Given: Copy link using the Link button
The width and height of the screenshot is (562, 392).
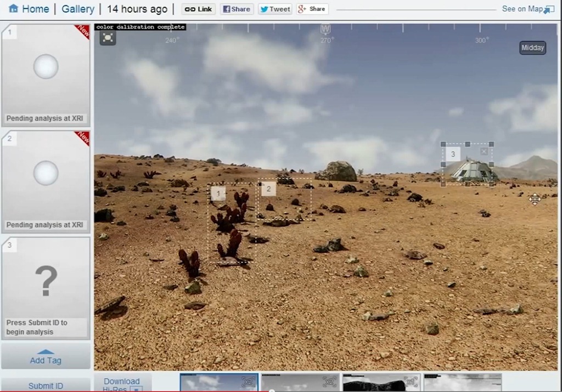Looking at the screenshot, I should click(198, 9).
